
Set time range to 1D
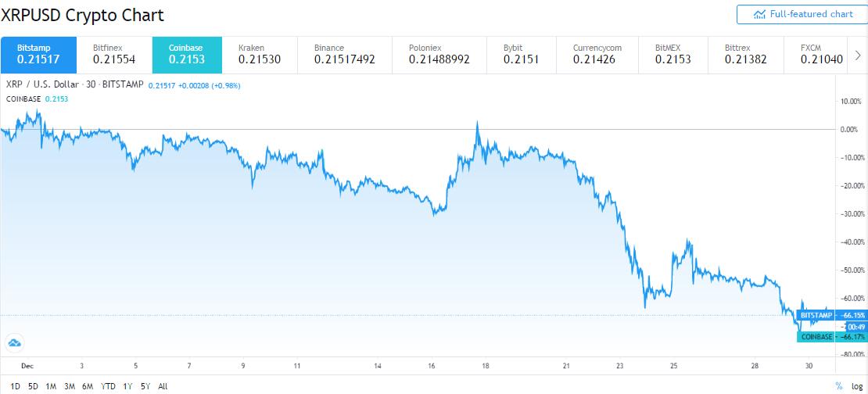coord(16,386)
